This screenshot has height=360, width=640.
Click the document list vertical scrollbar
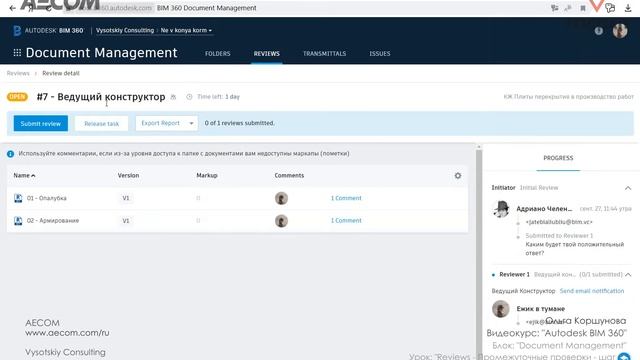pos(479,251)
